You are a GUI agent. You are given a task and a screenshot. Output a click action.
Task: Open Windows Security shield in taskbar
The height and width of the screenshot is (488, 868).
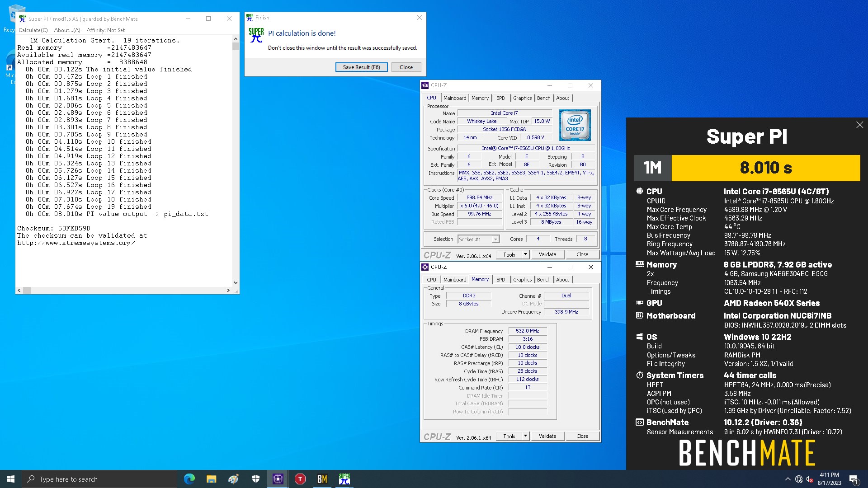click(256, 479)
